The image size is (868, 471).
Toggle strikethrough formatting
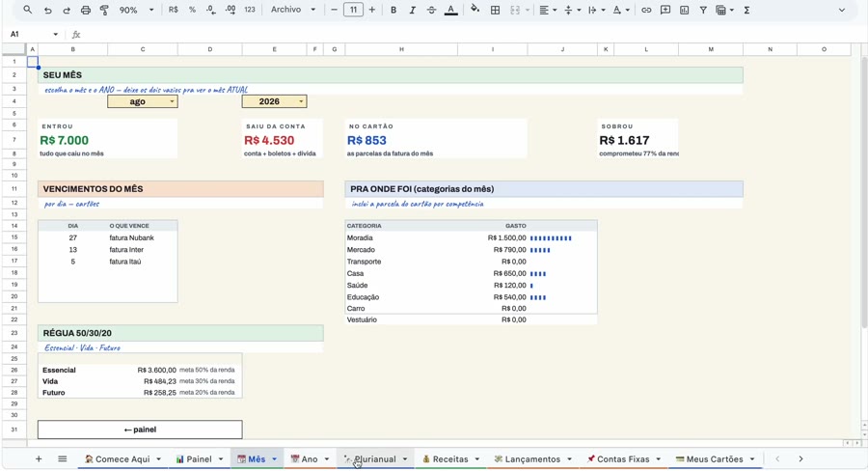click(431, 10)
